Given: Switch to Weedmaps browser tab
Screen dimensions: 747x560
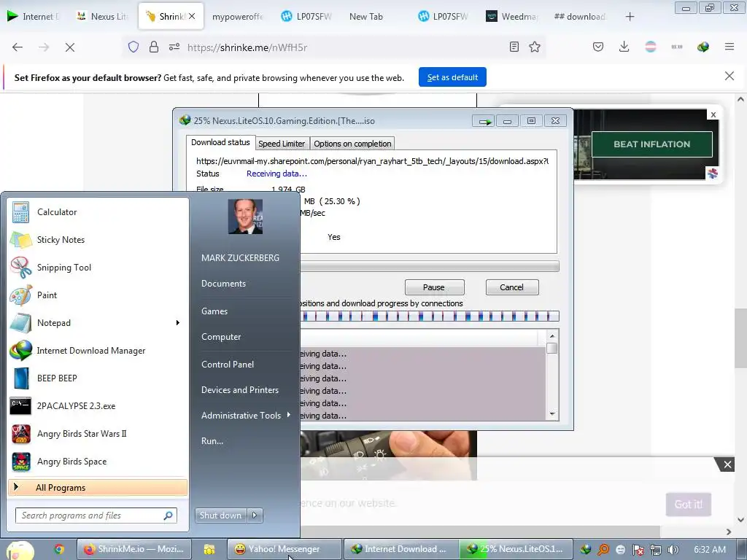Looking at the screenshot, I should (513, 16).
